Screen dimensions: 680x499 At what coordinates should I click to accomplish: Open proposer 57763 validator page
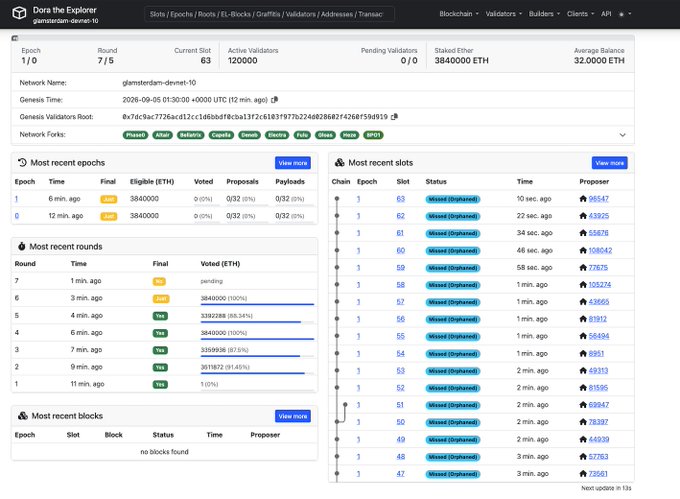(598, 456)
